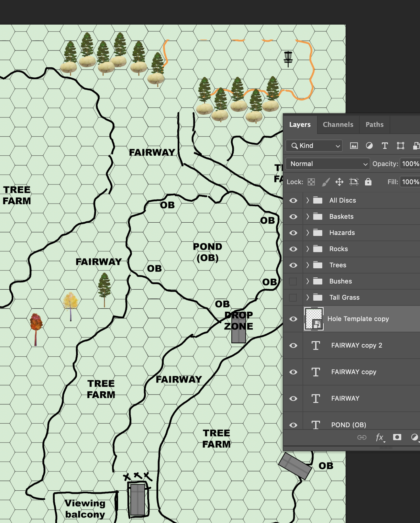Click the shape layer filter icon
Image resolution: width=420 pixels, height=523 pixels.
(401, 146)
